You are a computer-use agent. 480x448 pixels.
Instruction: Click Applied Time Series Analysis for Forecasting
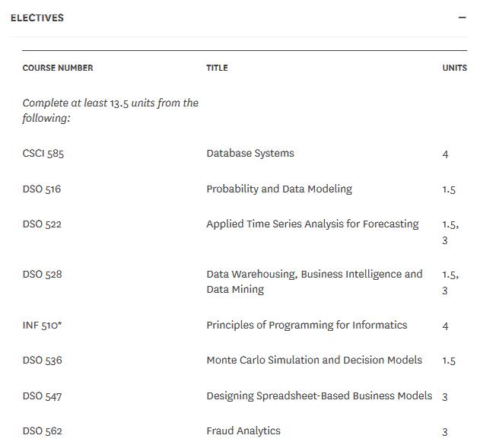coord(313,224)
